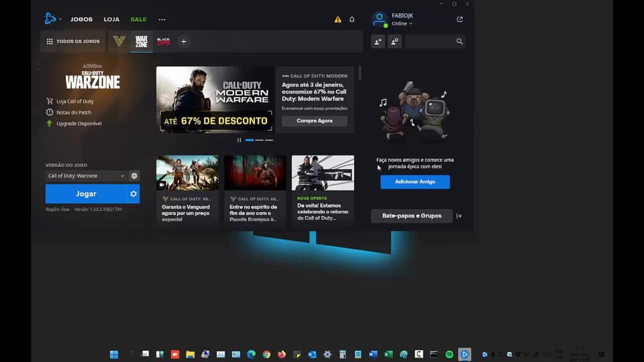Click the blue Jogar button

[86, 194]
